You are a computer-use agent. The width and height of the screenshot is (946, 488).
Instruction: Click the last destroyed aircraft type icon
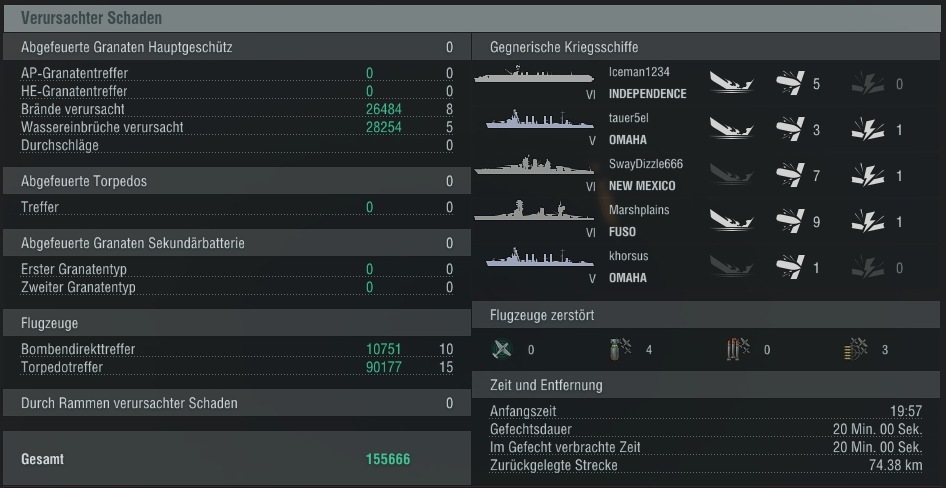(856, 349)
